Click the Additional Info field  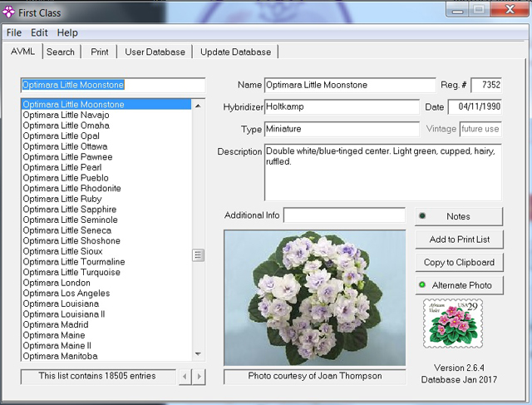point(344,215)
